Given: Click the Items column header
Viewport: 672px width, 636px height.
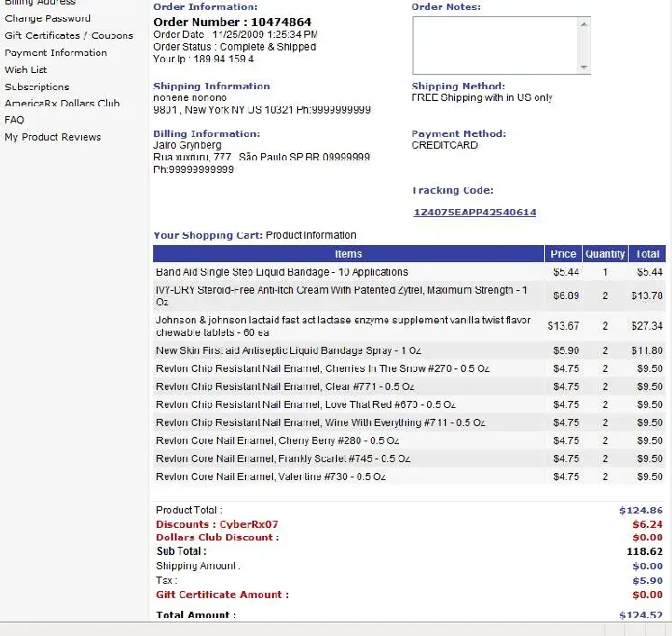Looking at the screenshot, I should point(348,254).
